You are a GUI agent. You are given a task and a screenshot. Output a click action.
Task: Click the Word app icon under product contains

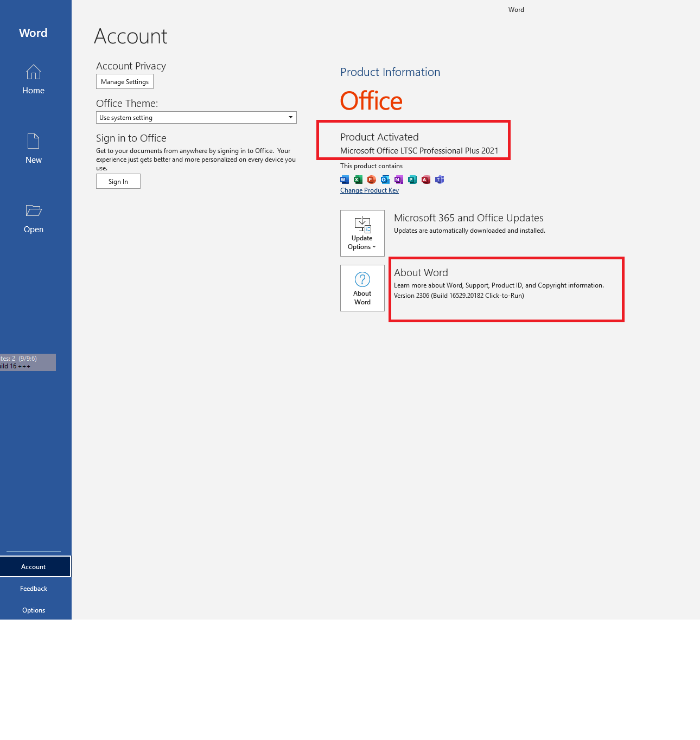click(x=345, y=180)
